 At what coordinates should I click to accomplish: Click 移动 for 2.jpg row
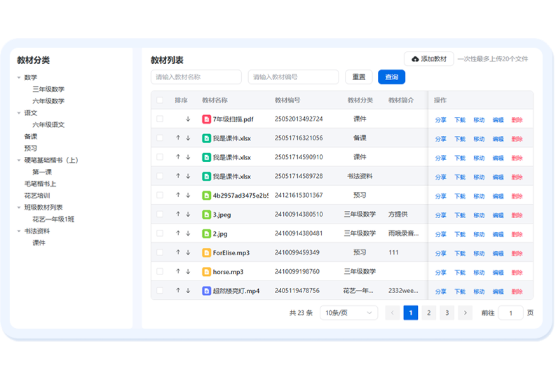click(479, 234)
